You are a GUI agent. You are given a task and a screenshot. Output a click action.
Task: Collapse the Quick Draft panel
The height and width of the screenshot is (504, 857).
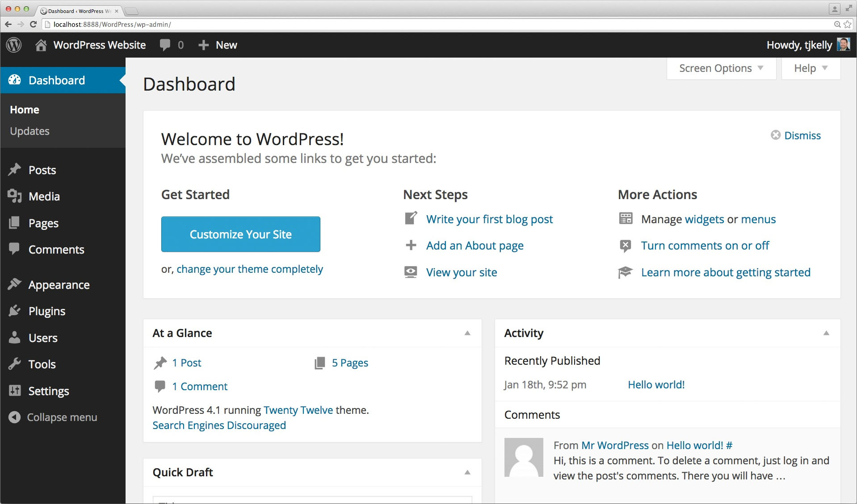467,472
